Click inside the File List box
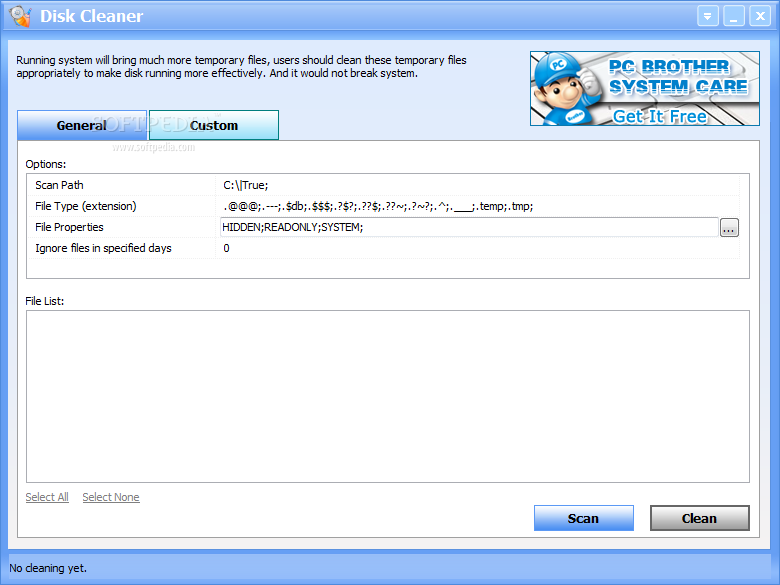Image resolution: width=780 pixels, height=585 pixels. pyautogui.click(x=388, y=396)
